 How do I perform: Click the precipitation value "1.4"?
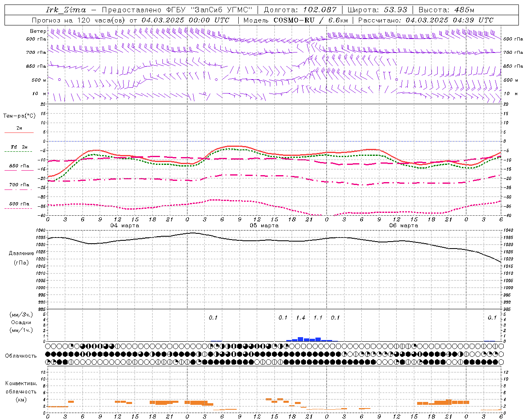(x=300, y=318)
